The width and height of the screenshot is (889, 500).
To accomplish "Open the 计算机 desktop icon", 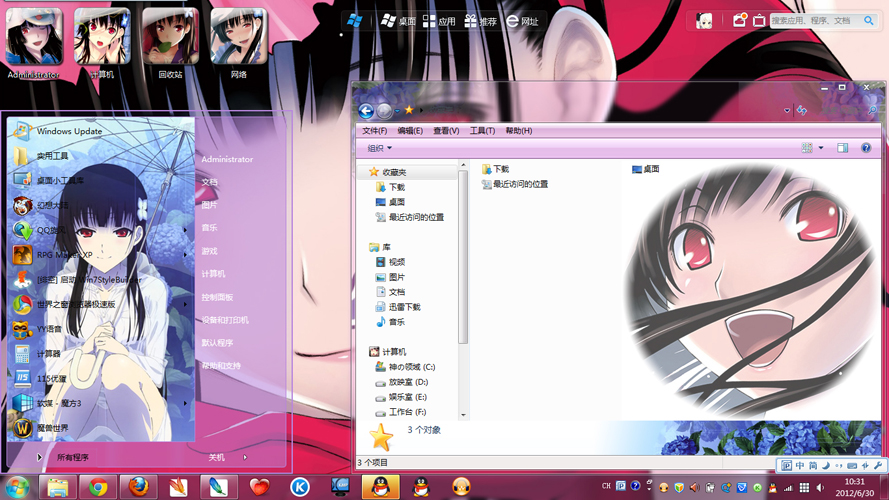I will tap(102, 42).
